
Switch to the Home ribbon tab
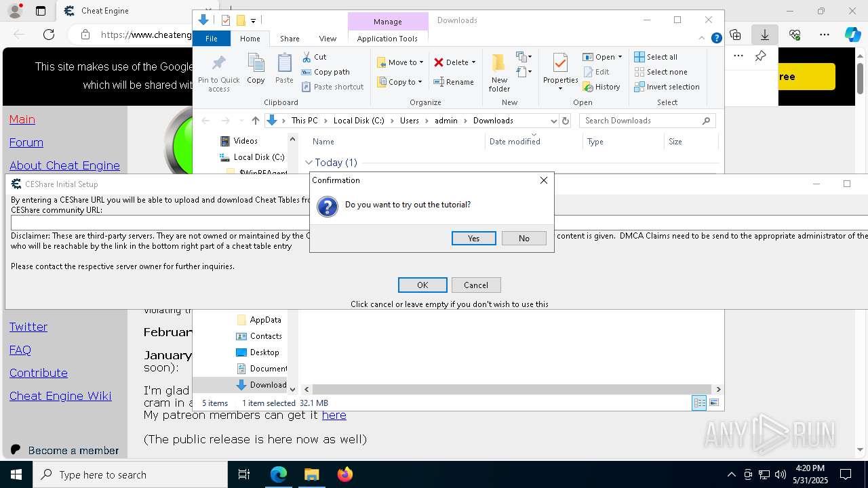coord(250,39)
